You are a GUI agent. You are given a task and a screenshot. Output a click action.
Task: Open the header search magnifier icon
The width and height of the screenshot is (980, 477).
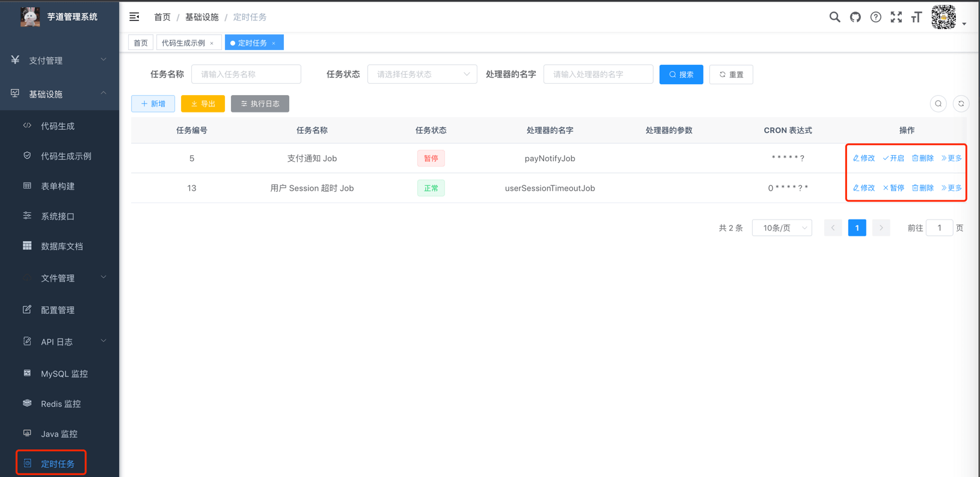click(x=835, y=17)
